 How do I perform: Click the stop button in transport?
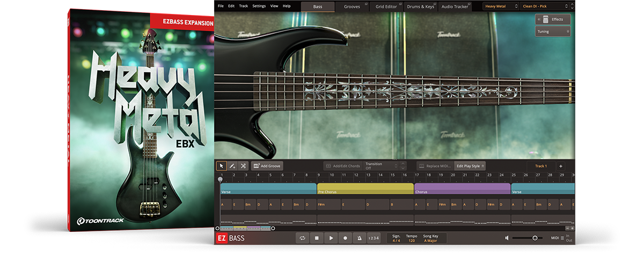coord(317,238)
